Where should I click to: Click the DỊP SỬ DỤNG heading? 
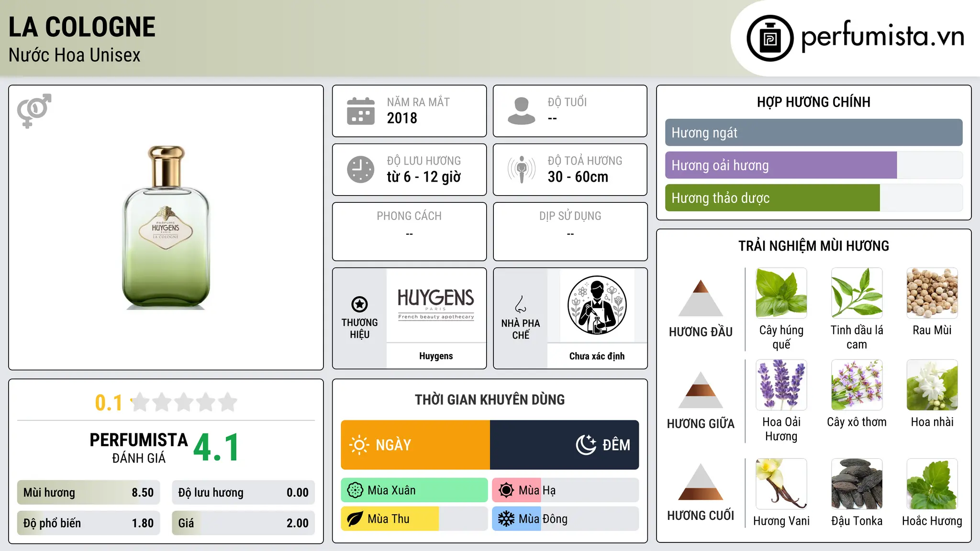click(570, 216)
